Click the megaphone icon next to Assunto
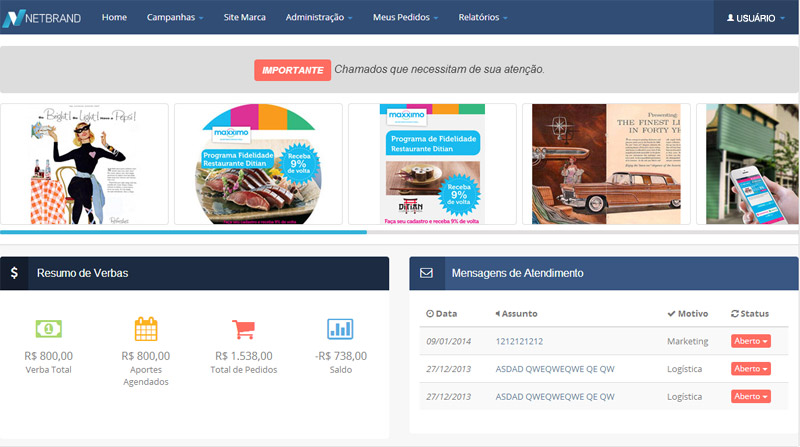 pos(497,314)
